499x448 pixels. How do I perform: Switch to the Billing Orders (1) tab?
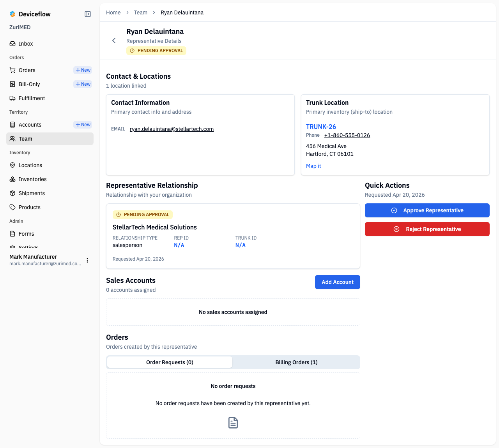pyautogui.click(x=296, y=362)
